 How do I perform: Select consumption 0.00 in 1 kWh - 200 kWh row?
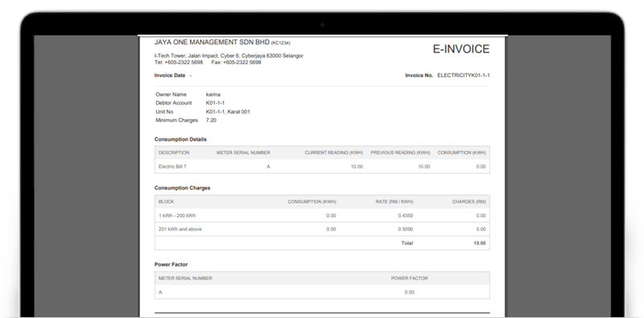pyautogui.click(x=331, y=216)
